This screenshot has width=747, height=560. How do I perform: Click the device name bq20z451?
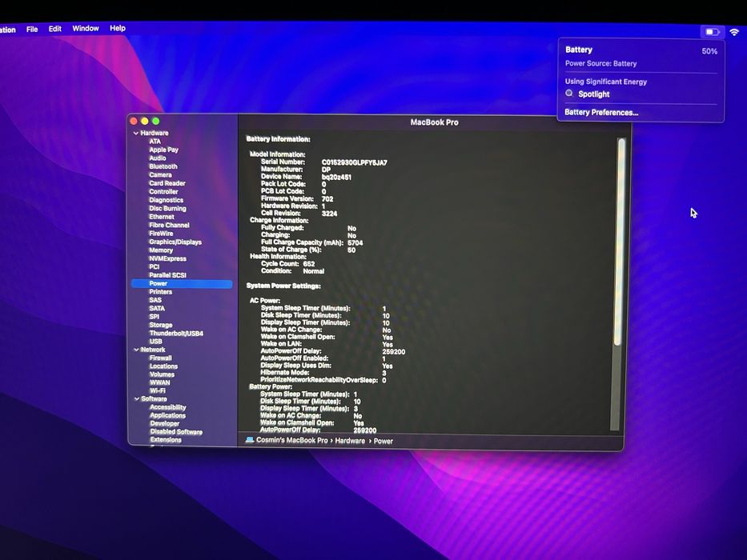[336, 177]
